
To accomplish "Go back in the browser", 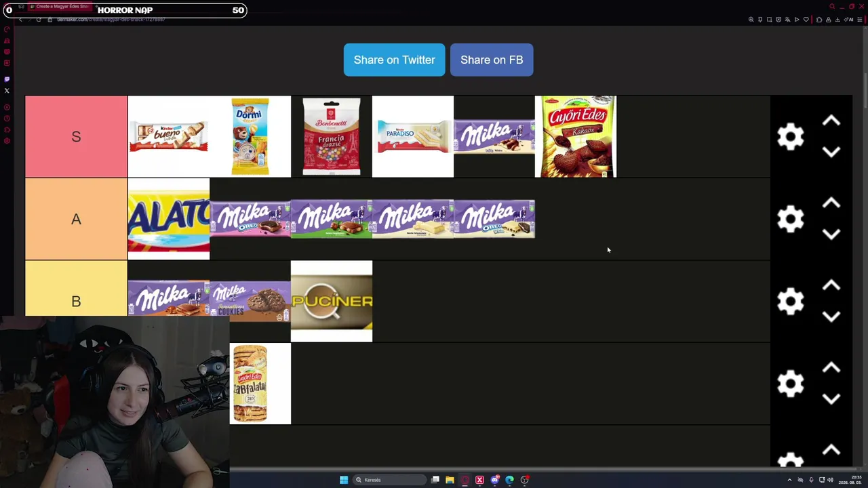I will (20, 19).
